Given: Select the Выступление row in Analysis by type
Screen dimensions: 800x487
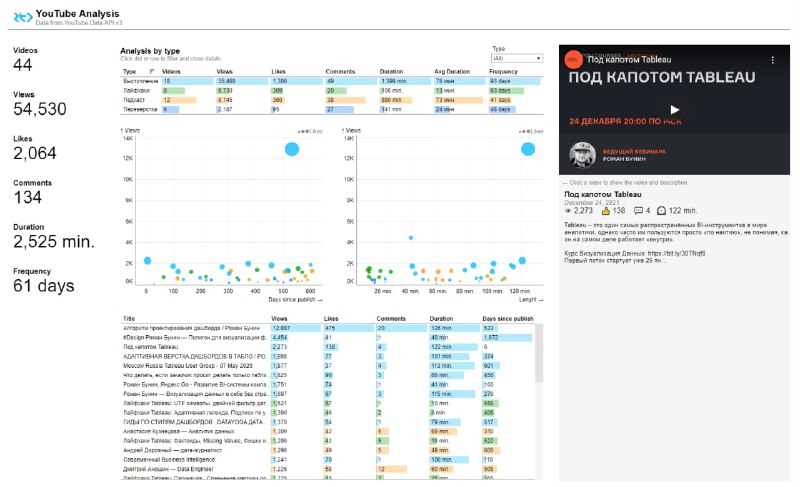Looking at the screenshot, I should pos(332,81).
